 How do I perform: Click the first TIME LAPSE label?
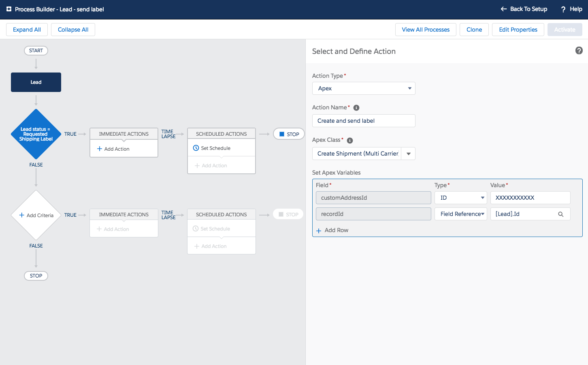pyautogui.click(x=168, y=134)
